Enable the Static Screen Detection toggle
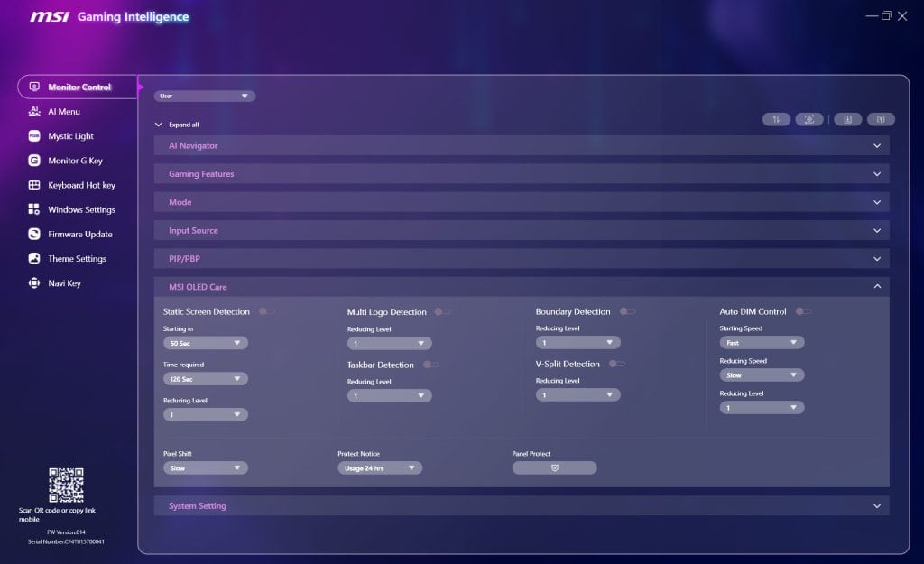 (x=267, y=311)
